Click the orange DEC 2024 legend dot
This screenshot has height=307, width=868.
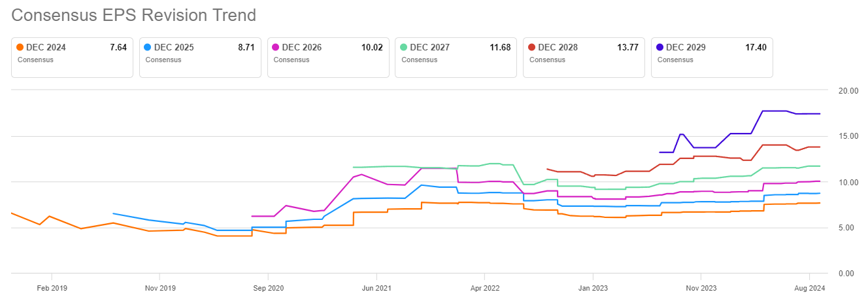(20, 47)
